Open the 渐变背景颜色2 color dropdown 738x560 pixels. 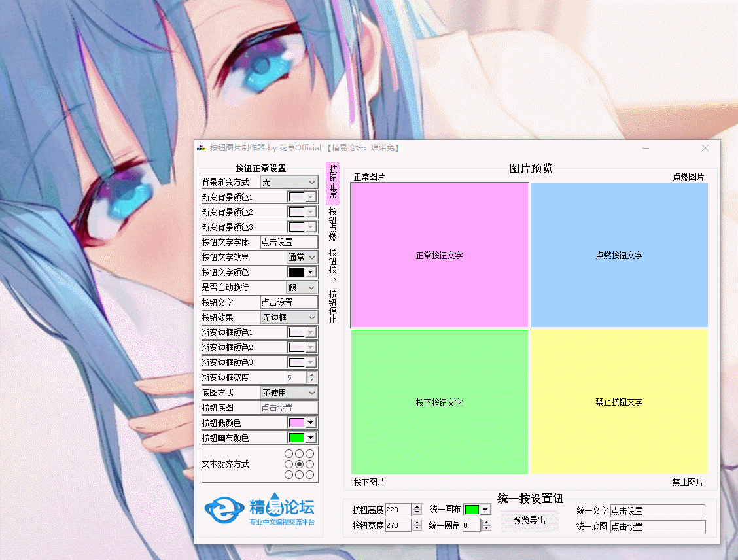tap(311, 212)
